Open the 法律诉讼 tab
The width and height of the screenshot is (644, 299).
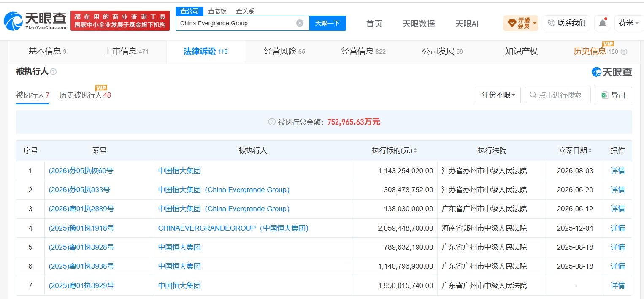coord(206,52)
